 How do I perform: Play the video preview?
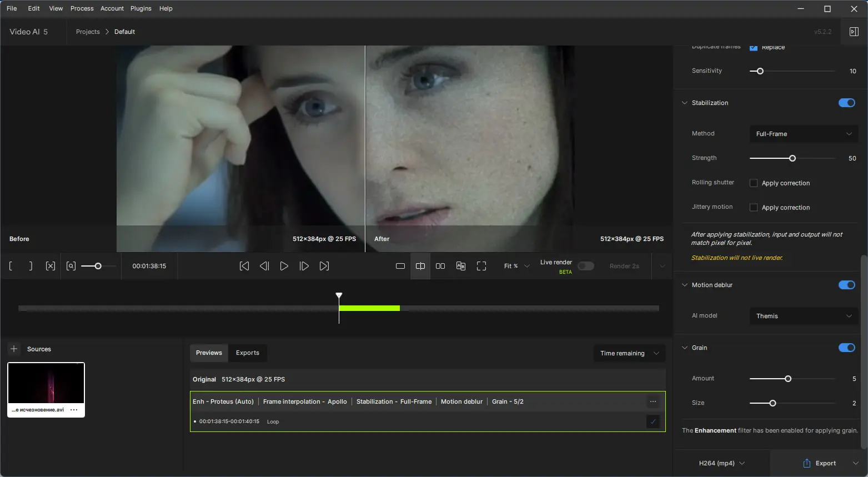[x=284, y=266]
